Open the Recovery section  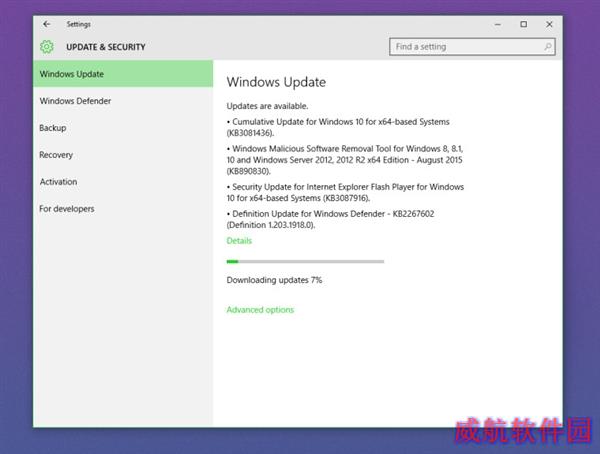pyautogui.click(x=123, y=155)
